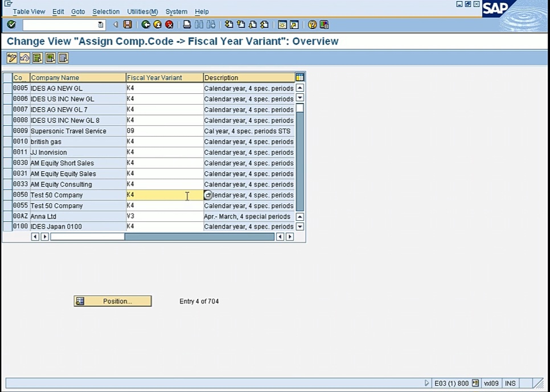Image resolution: width=550 pixels, height=392 pixels.
Task: Click the red Cancel icon
Action: [169, 24]
